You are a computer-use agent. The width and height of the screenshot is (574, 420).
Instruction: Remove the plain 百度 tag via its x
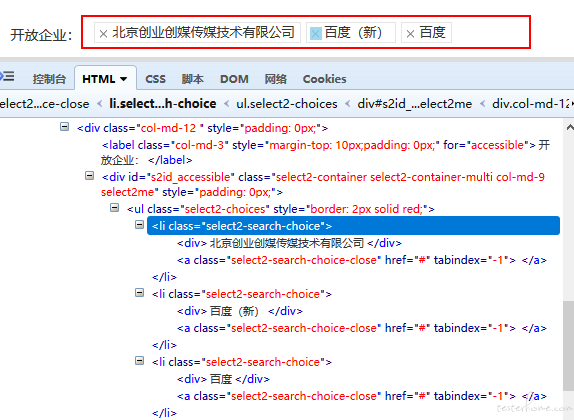pos(410,34)
